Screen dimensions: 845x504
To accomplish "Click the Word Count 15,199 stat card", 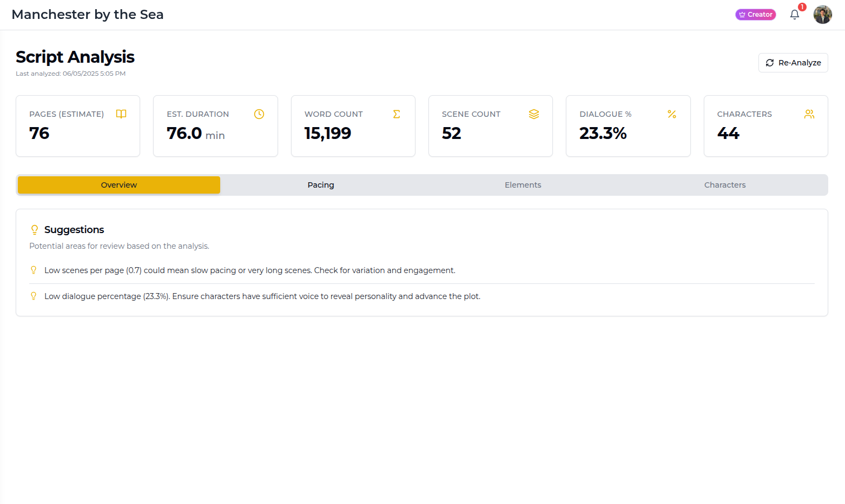I will click(353, 126).
